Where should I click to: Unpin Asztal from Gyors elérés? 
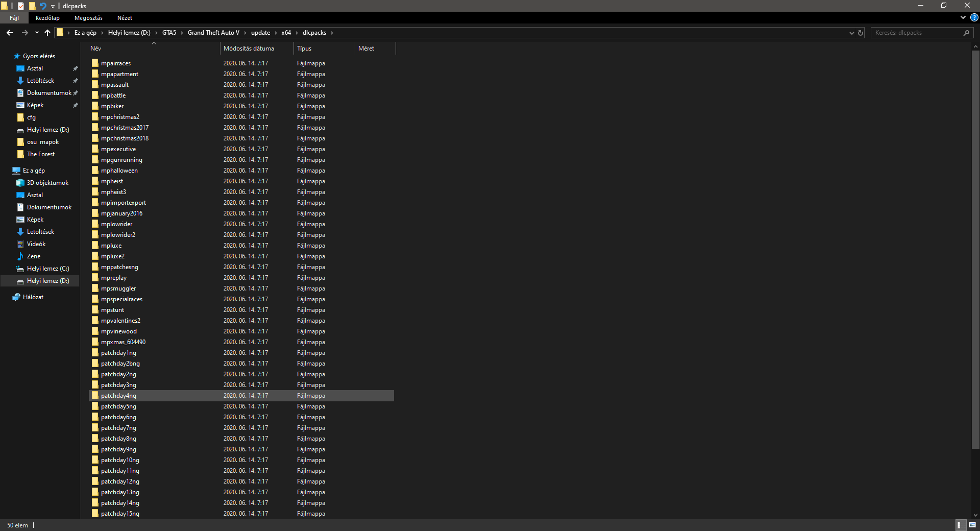coord(75,68)
